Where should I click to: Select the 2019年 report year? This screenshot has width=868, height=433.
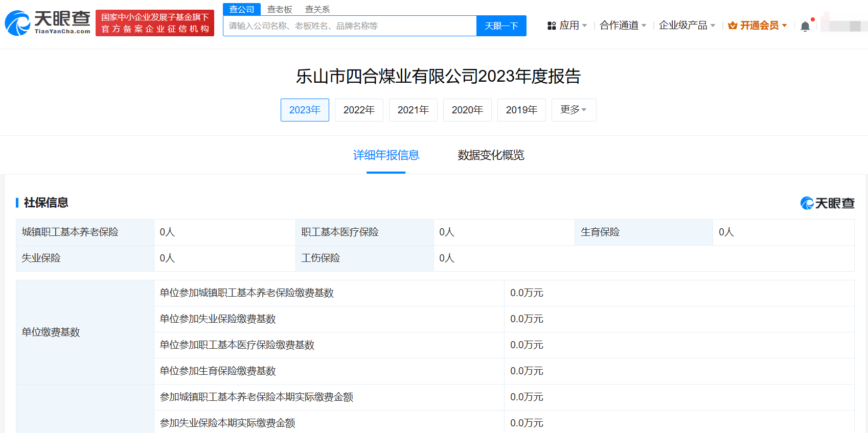click(521, 110)
